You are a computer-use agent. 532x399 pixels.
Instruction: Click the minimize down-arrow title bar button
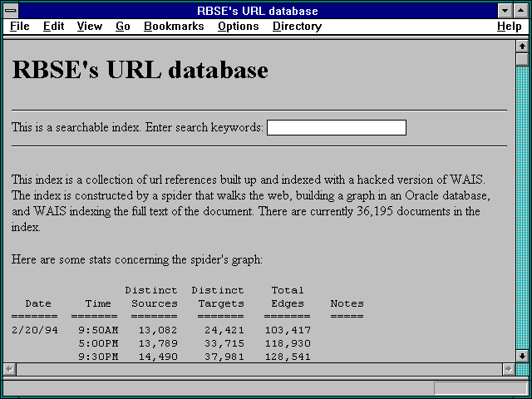pos(505,11)
